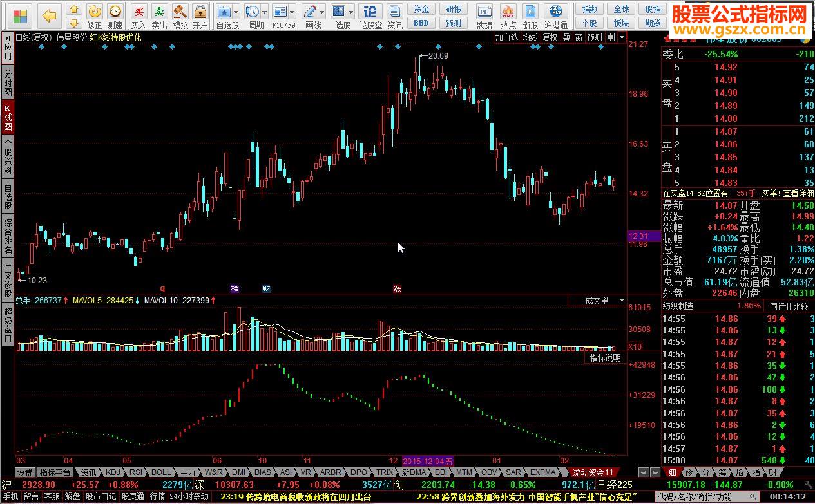The width and height of the screenshot is (815, 504).
Task: Toggle 均线 moving averages on the chart
Action: coord(530,38)
